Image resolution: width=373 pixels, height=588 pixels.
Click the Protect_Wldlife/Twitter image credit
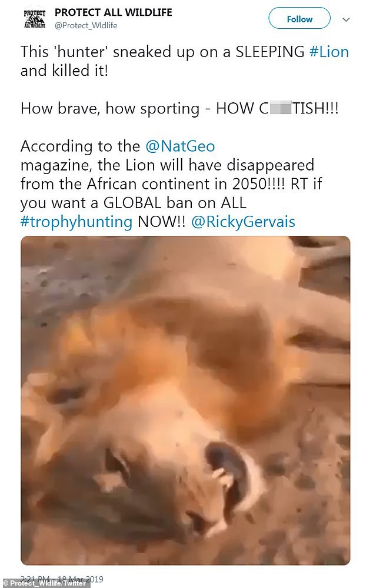click(x=44, y=583)
